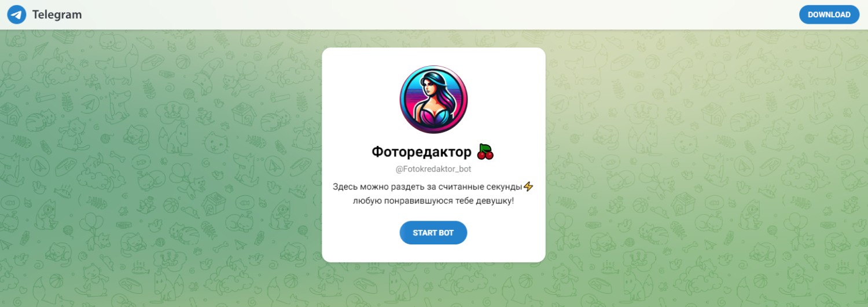Image resolution: width=868 pixels, height=307 pixels.
Task: Select the bot's circular avatar image
Action: (x=433, y=100)
